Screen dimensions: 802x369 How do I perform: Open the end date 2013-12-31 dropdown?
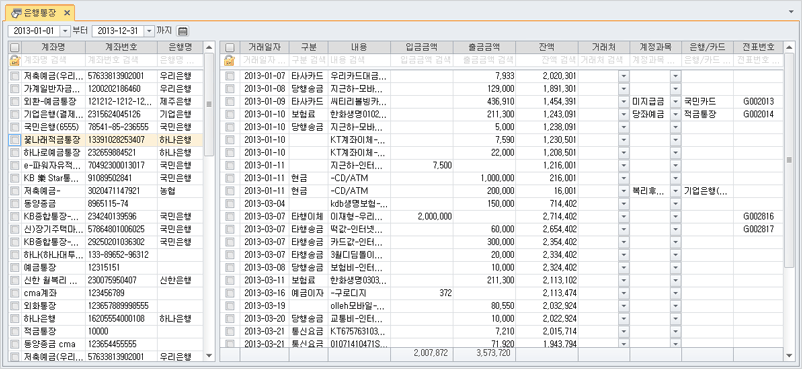[149, 31]
